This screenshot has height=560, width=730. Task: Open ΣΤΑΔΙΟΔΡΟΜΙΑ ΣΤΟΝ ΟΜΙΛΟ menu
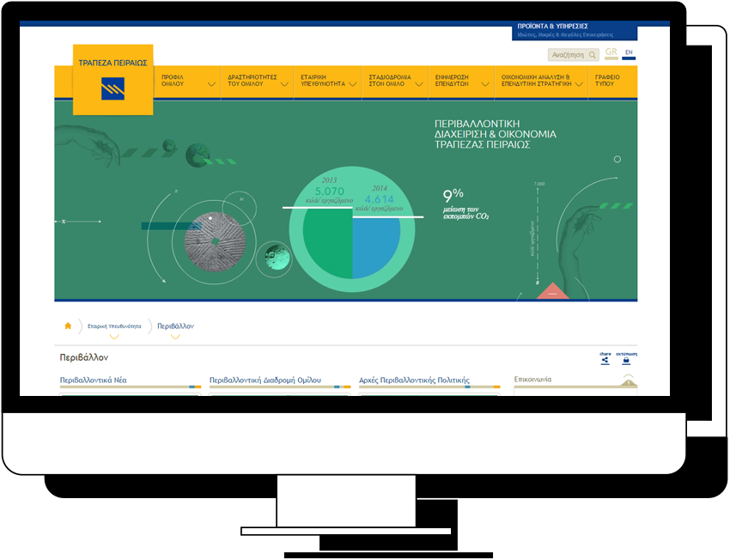pos(390,81)
